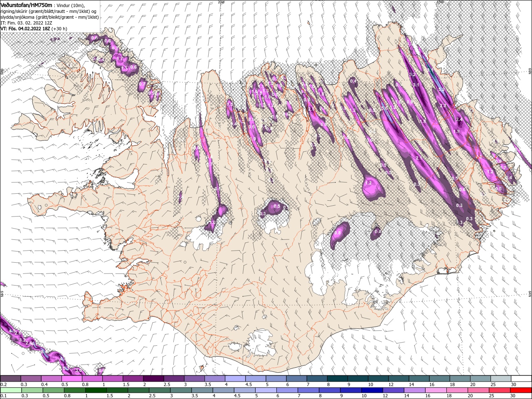Select the navy rain-scale swatch labeled 10
Viewport: 532px width, 399px height.
pos(372,390)
